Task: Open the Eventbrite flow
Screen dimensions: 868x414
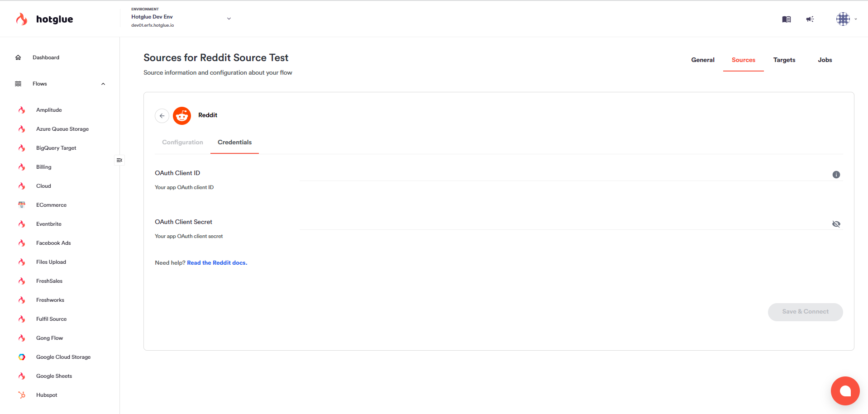Action: pyautogui.click(x=49, y=224)
